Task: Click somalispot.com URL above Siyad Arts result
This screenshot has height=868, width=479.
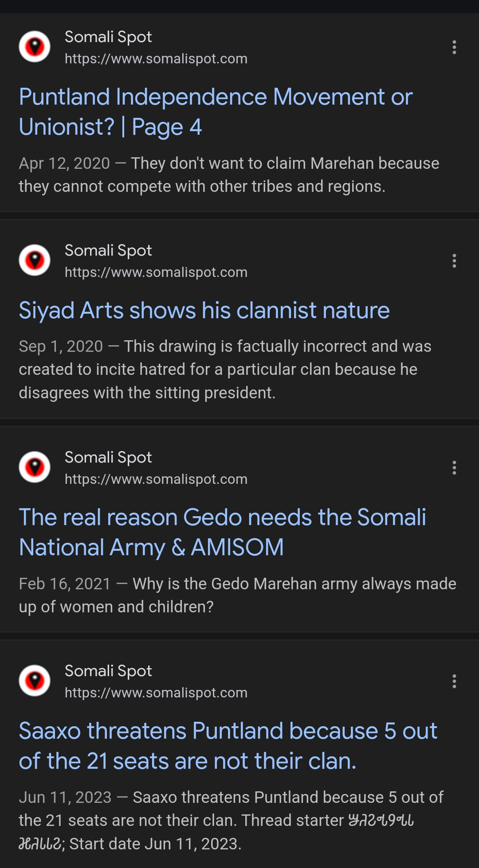Action: click(x=156, y=272)
